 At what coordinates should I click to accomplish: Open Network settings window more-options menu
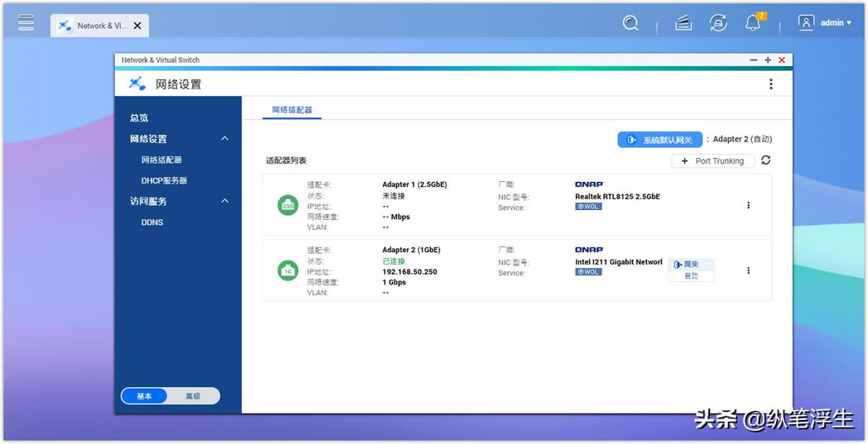click(770, 84)
